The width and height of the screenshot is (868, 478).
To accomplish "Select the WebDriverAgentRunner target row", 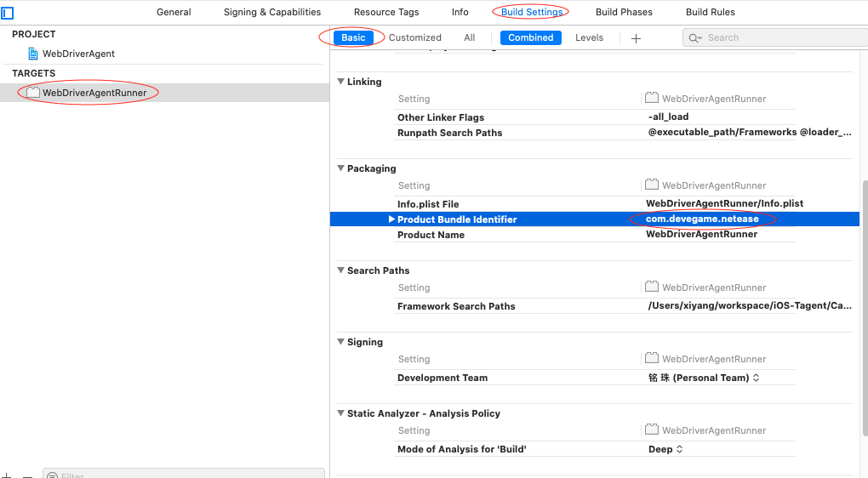I will tap(165, 93).
